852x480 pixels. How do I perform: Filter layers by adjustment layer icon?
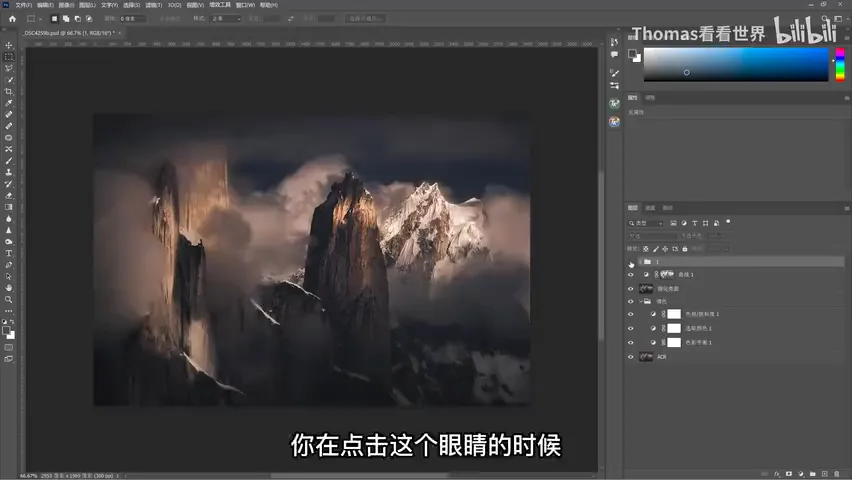tap(684, 223)
